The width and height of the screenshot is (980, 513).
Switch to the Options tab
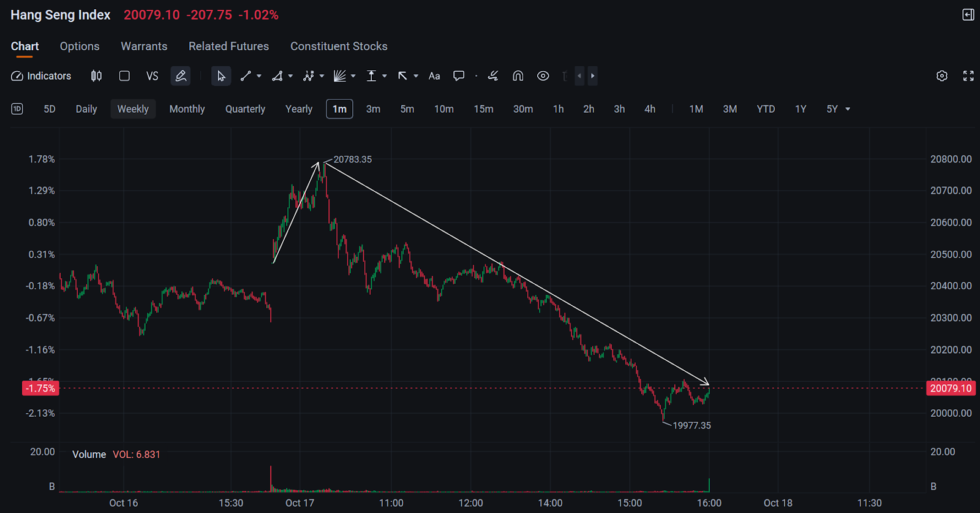point(80,47)
